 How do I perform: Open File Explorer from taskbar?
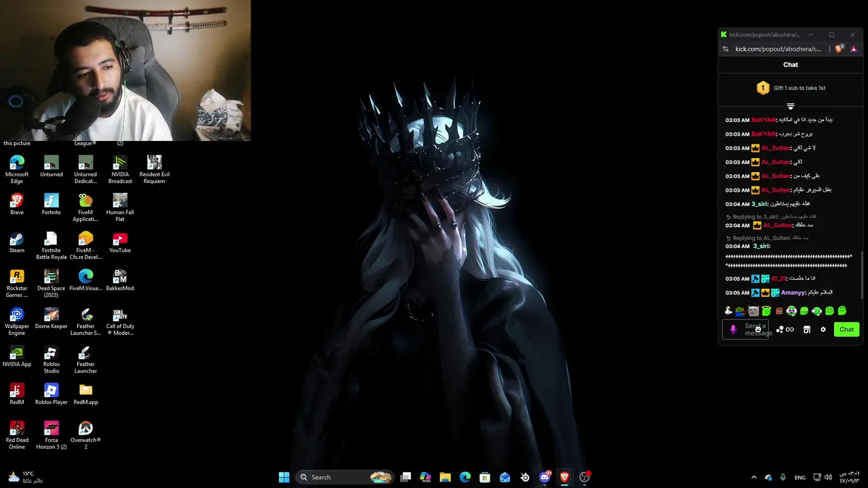tap(445, 477)
